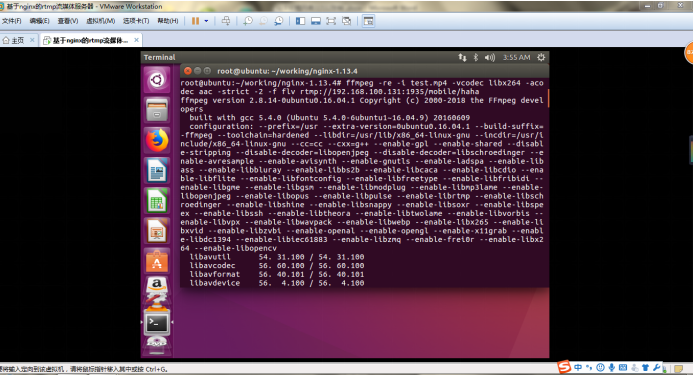Toggle the thumbnail bar view icon
Image resolution: width=693 pixels, height=375 pixels.
(316, 21)
